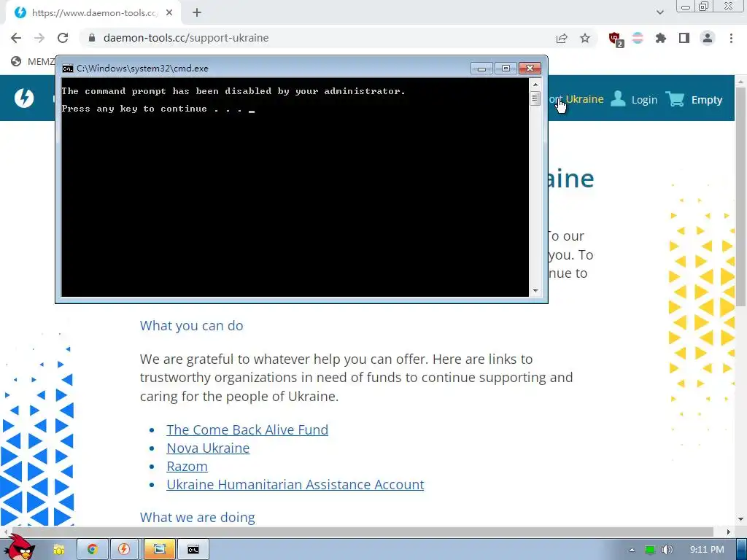Screen dimensions: 747x560
Task: Click the shopping cart icon
Action: pyautogui.click(x=675, y=98)
